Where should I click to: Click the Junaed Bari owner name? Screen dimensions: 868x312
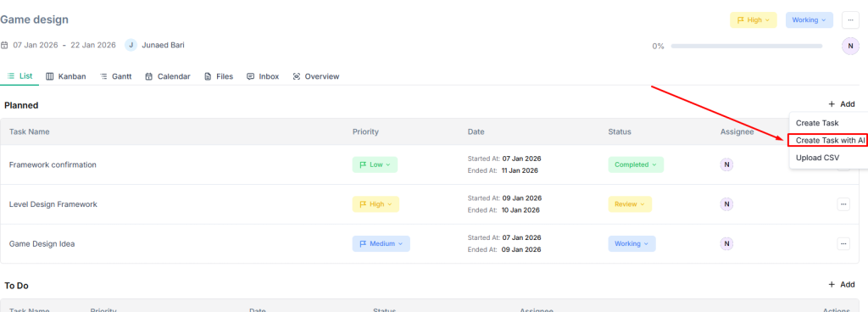(164, 46)
